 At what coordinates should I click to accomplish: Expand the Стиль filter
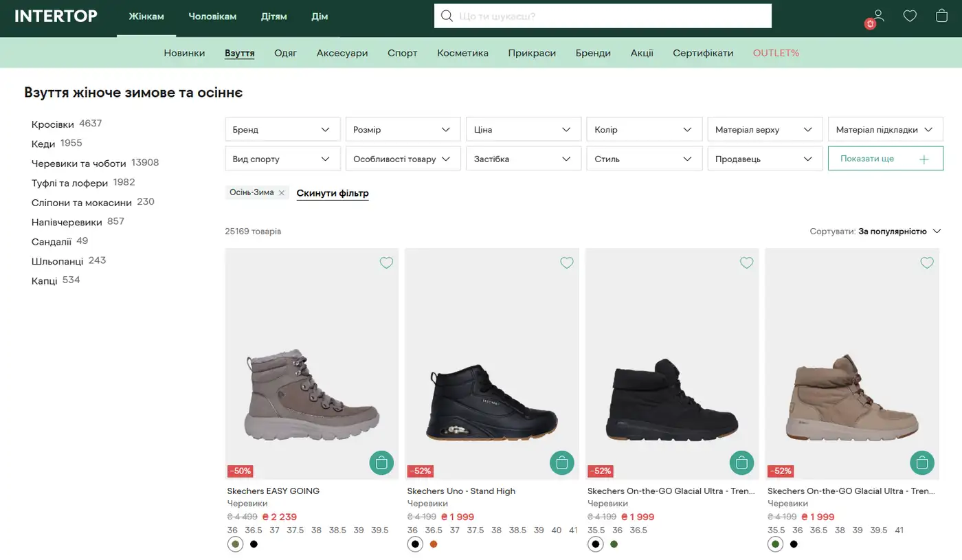(x=644, y=159)
